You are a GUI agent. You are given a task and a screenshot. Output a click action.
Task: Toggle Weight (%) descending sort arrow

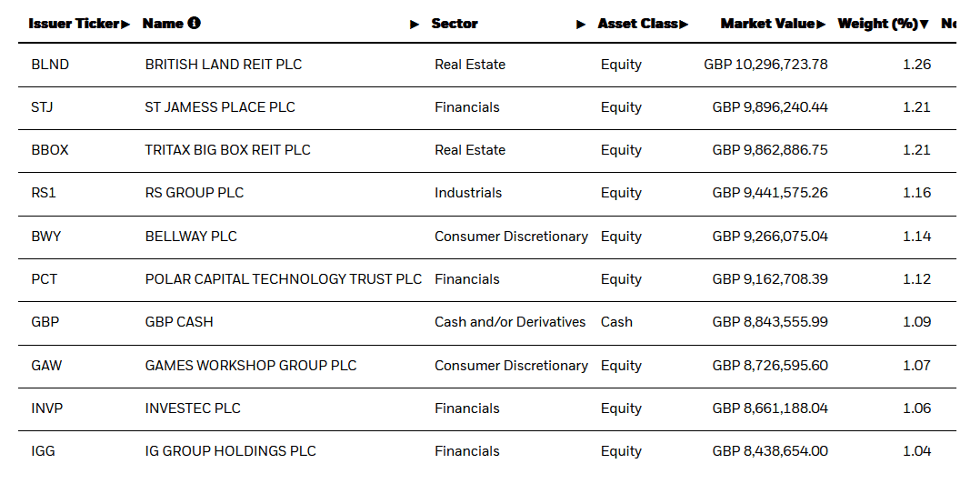pyautogui.click(x=925, y=25)
